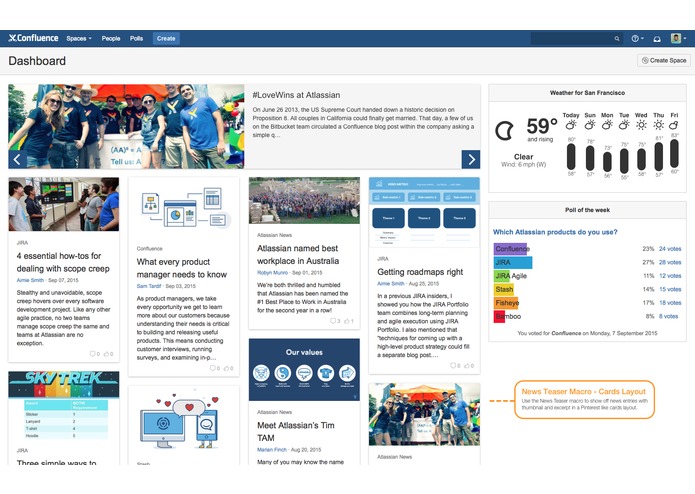Click like icon on scope creep card
This screenshot has width=695, height=494.
[108, 354]
